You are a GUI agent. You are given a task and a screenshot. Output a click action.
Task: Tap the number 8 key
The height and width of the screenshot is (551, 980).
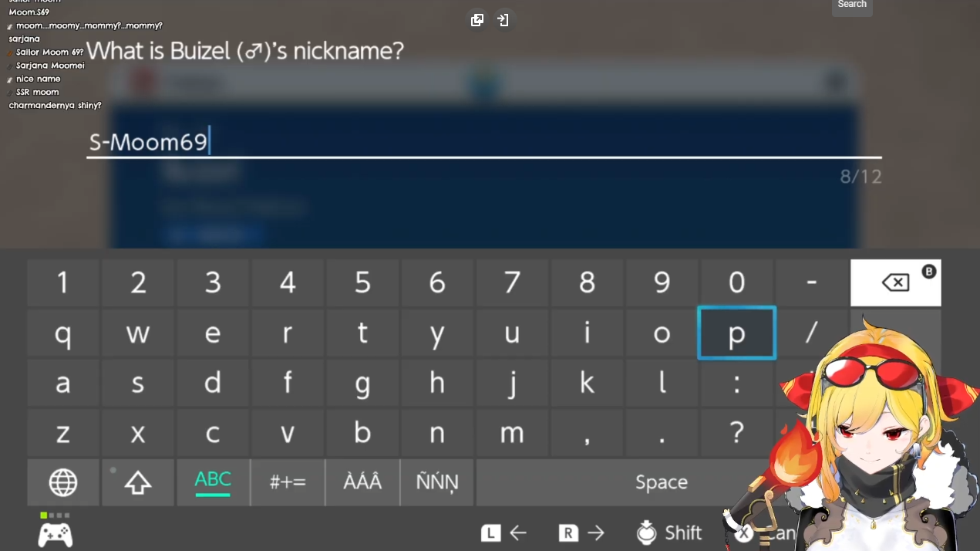coord(587,282)
